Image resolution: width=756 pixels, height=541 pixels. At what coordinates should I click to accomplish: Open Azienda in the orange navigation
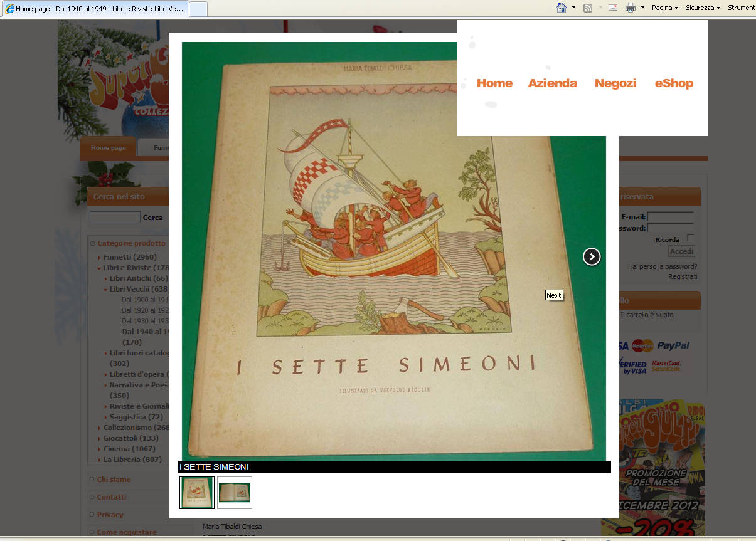point(552,83)
